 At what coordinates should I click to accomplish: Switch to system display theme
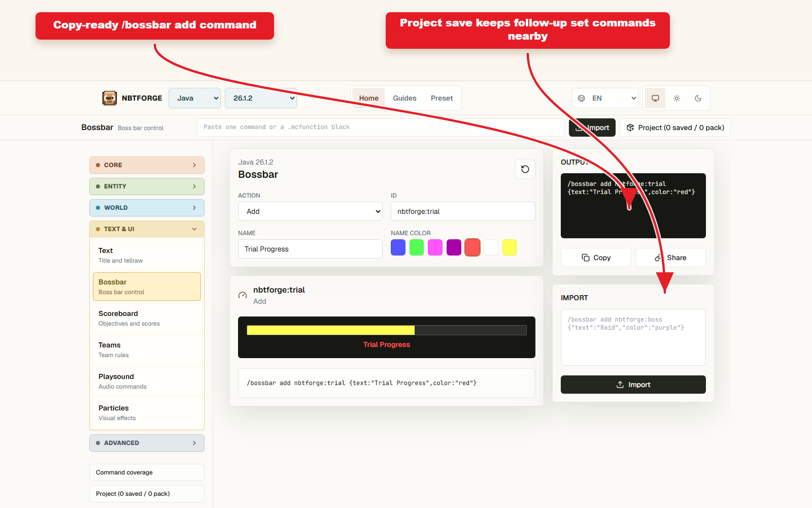(655, 98)
